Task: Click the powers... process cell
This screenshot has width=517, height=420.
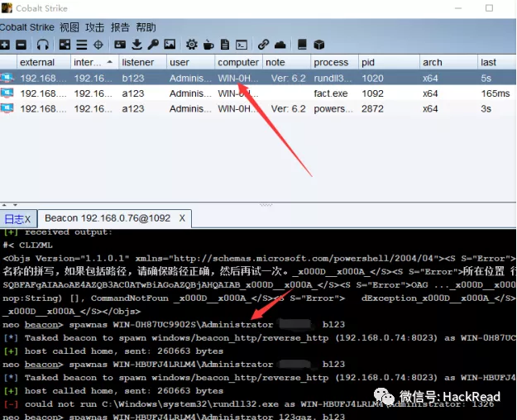Action: 333,109
